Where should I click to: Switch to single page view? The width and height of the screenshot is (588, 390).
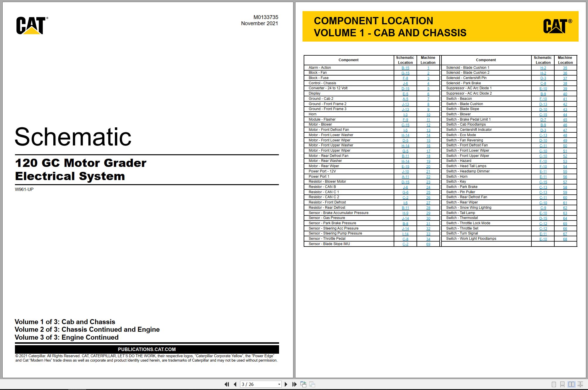coord(554,384)
